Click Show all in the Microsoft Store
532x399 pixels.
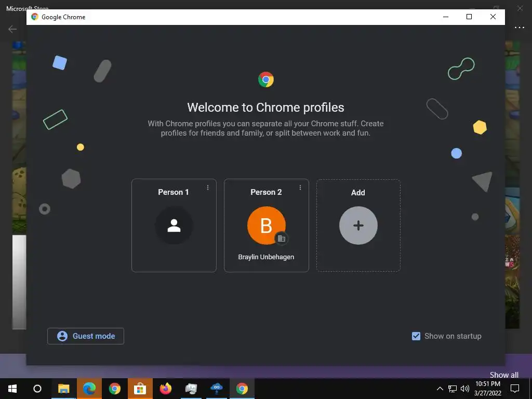coord(504,375)
